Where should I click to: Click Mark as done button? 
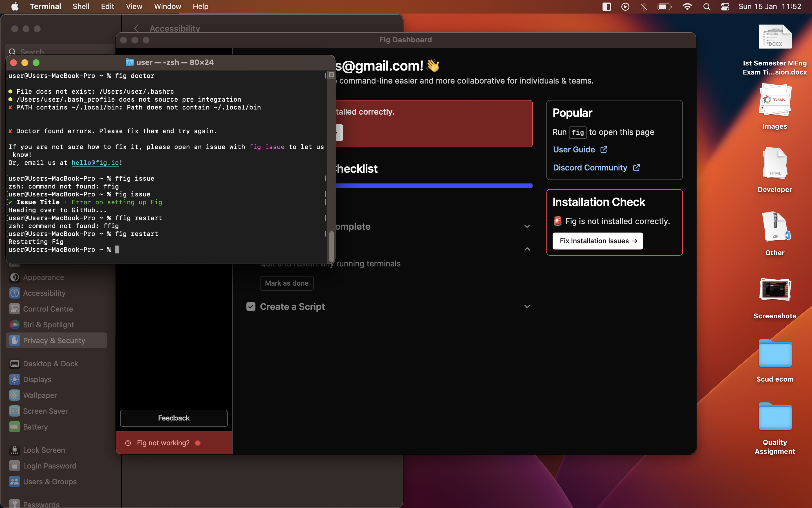pos(286,283)
